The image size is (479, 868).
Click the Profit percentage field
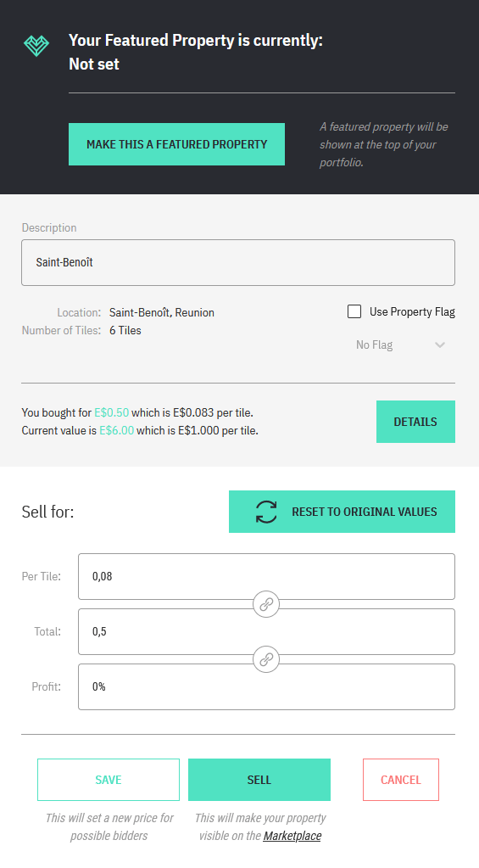click(266, 686)
